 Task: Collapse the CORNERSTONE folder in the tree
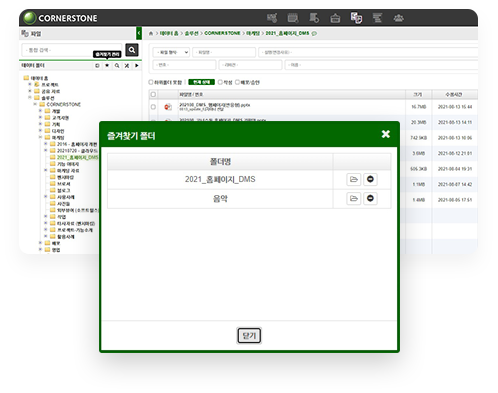tap(35, 104)
